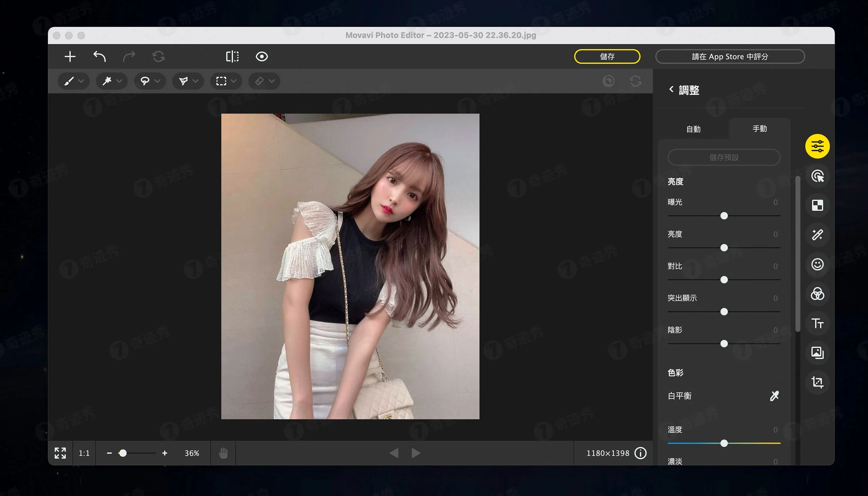
Task: Open the text tool panel
Action: click(x=818, y=323)
